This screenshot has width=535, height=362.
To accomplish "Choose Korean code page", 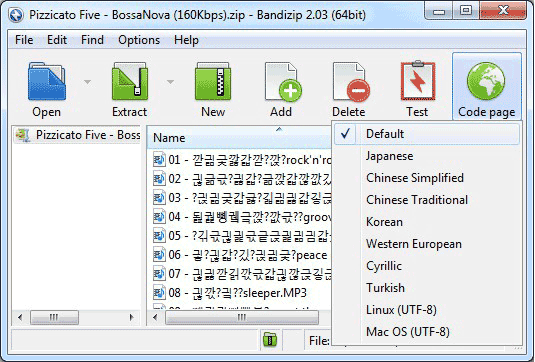I will [426, 222].
